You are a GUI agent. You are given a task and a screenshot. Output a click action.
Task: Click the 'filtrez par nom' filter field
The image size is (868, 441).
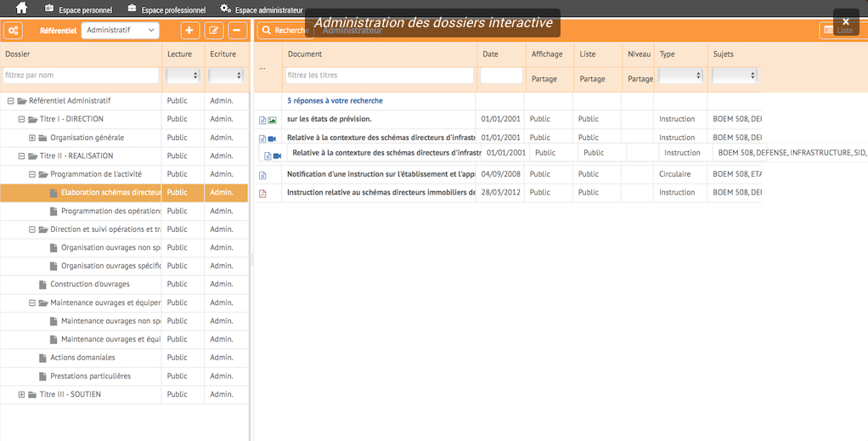point(81,76)
